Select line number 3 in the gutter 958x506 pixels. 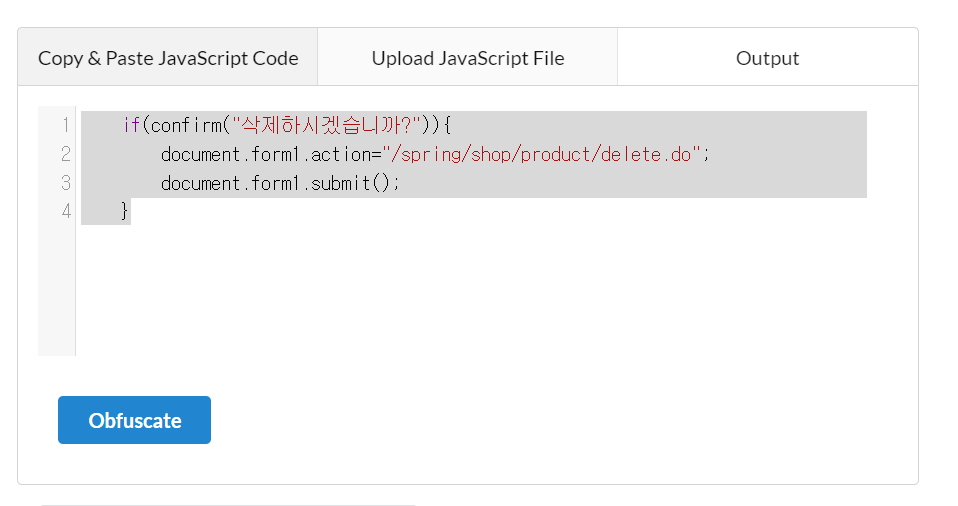(65, 183)
